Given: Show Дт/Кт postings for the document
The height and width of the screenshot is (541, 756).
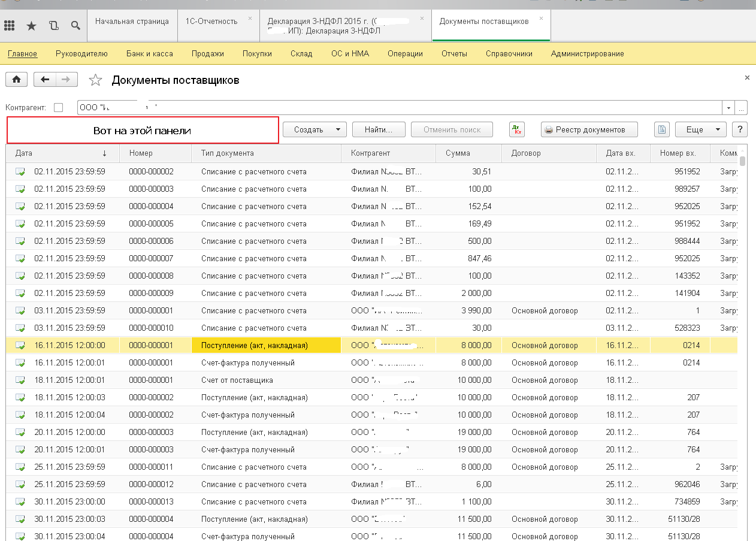Looking at the screenshot, I should [516, 129].
